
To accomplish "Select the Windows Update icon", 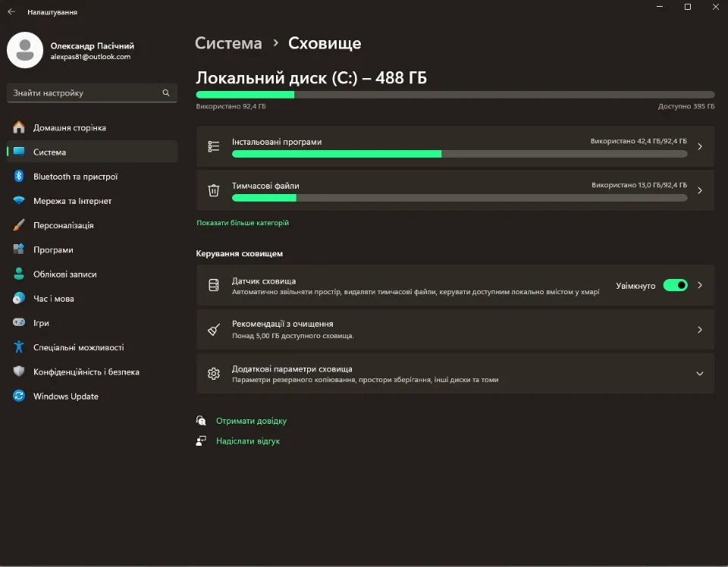I will [x=19, y=396].
